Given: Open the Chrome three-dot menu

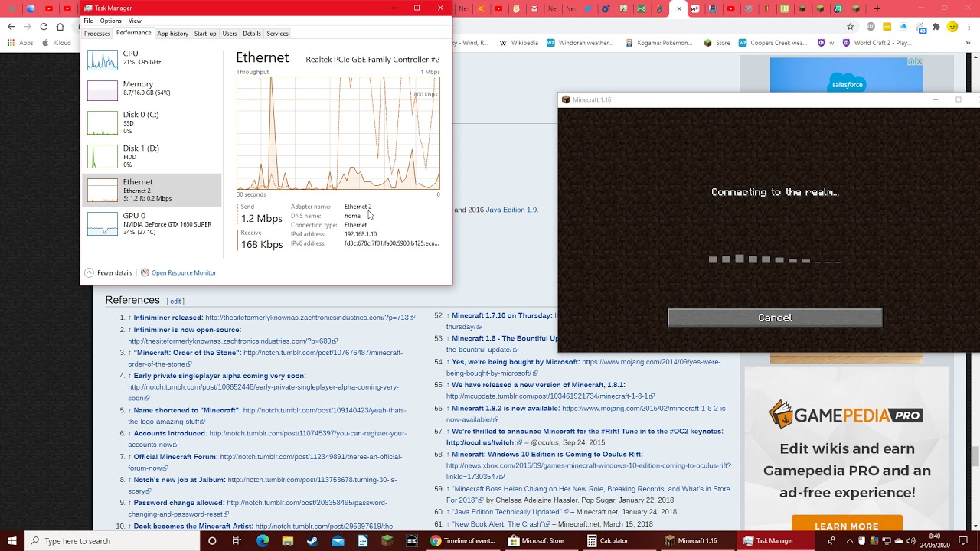Looking at the screenshot, I should click(969, 26).
